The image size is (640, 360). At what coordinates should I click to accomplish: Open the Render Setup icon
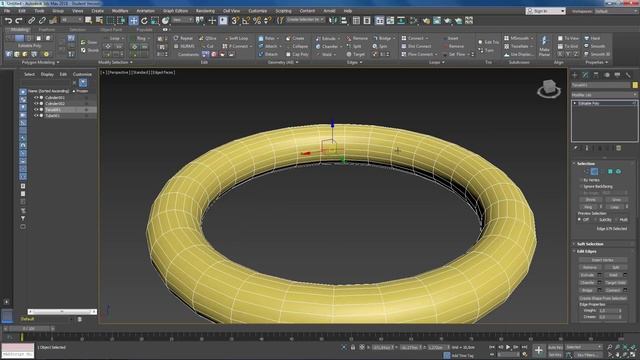pos(426,20)
